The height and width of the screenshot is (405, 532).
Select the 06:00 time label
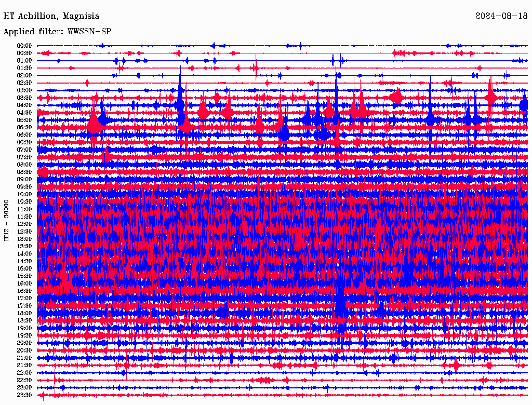coord(24,134)
